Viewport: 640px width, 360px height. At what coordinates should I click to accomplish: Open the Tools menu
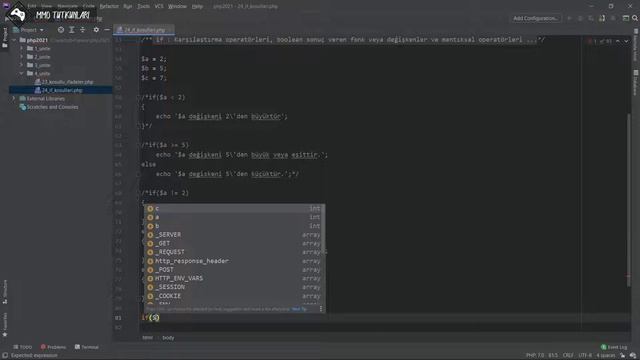pos(143,6)
